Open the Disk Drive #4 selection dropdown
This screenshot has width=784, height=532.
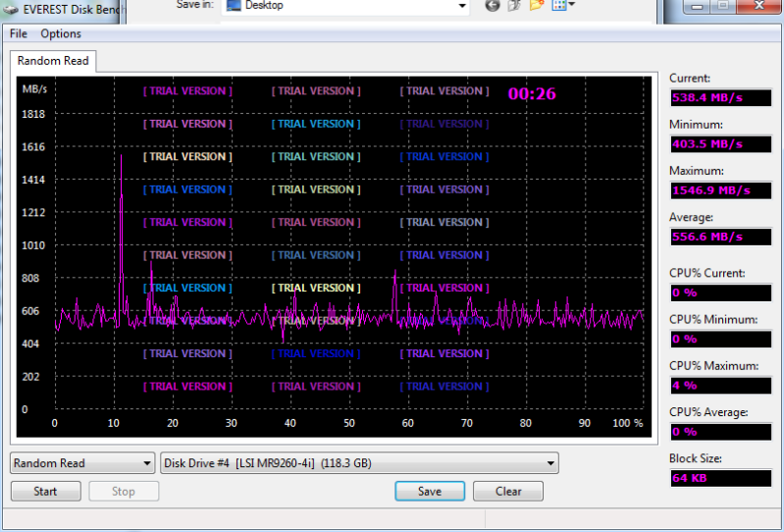point(359,463)
